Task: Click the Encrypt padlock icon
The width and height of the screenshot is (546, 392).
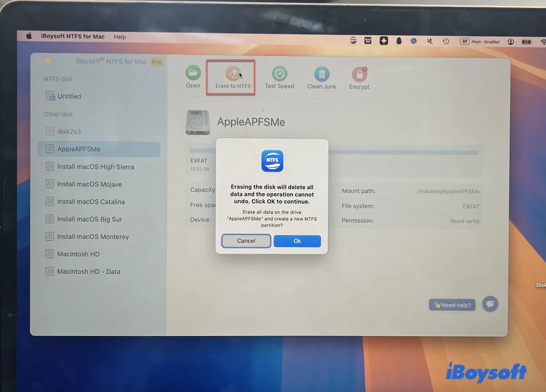Action: point(359,74)
